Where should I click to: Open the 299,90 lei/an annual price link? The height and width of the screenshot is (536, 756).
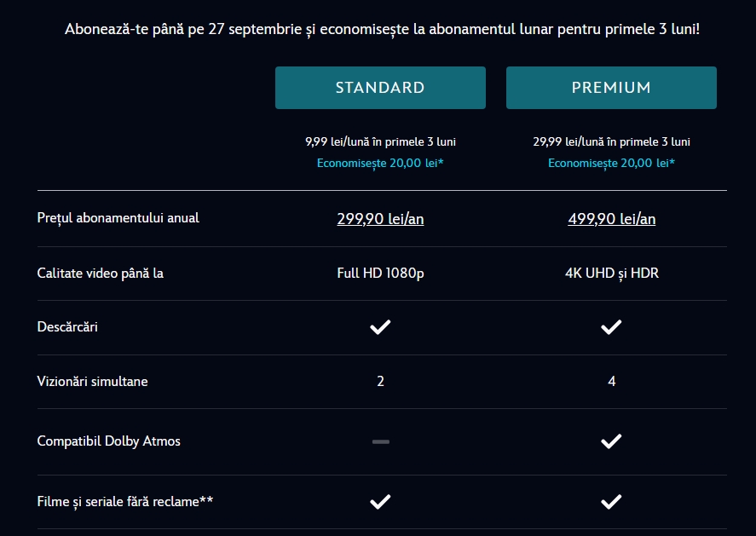pos(380,219)
